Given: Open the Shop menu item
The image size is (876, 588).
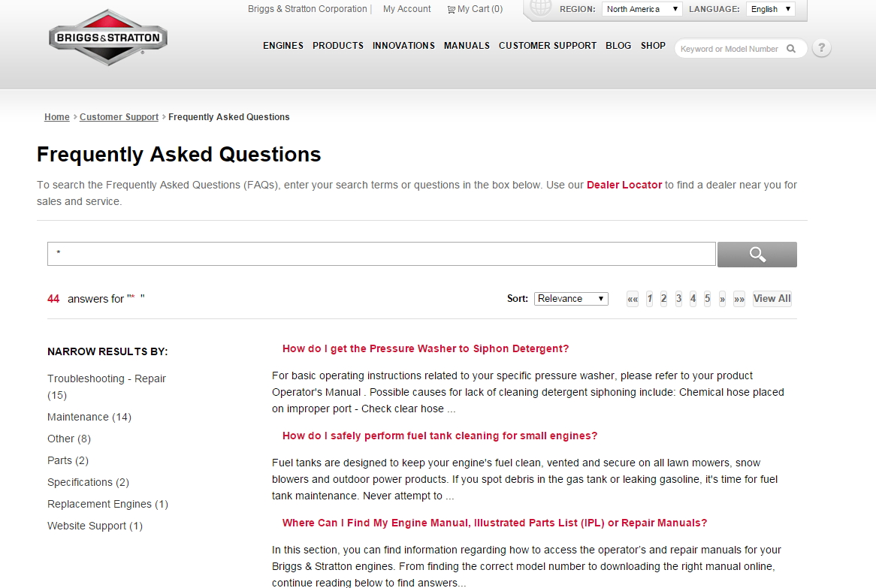Looking at the screenshot, I should 653,46.
